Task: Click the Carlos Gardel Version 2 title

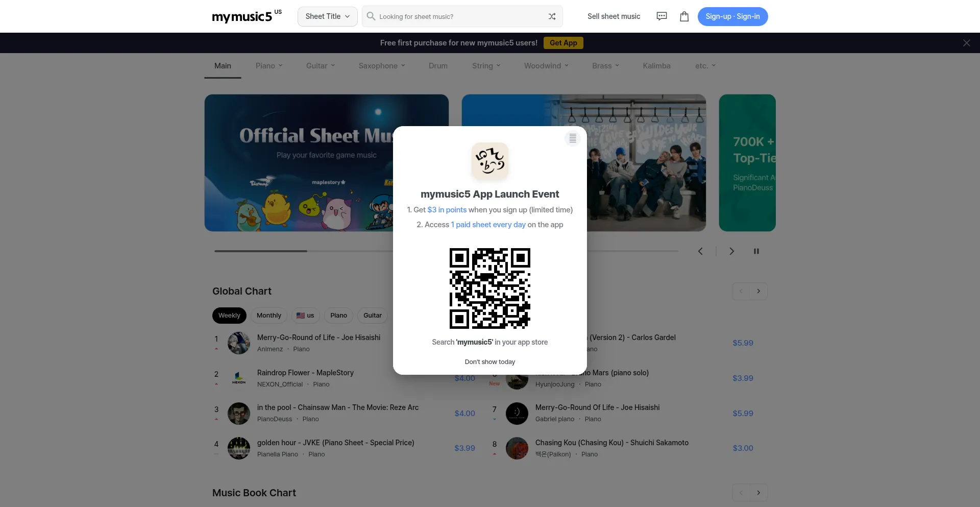Action: 632,337
